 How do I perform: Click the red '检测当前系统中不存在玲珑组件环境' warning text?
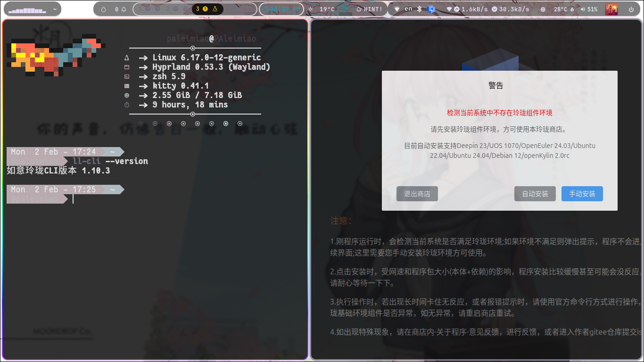(x=500, y=113)
